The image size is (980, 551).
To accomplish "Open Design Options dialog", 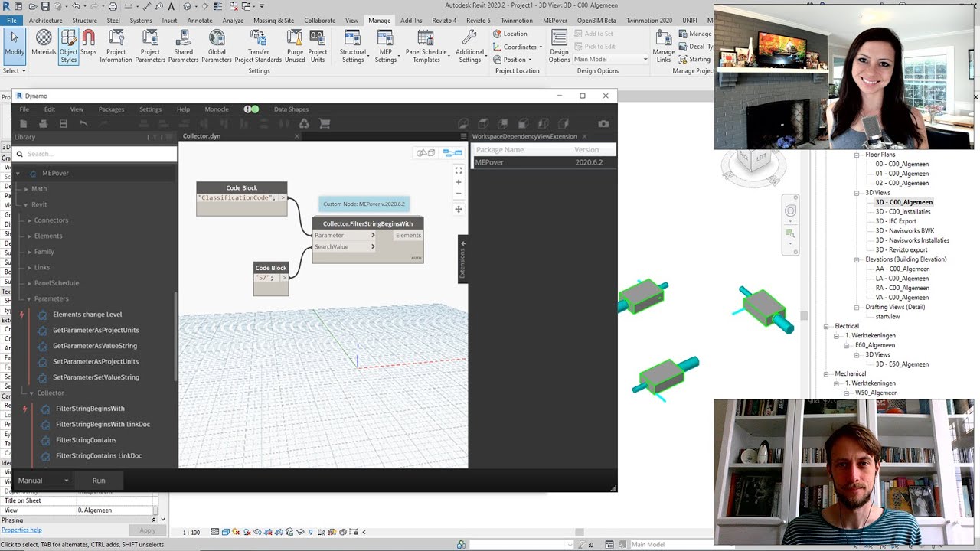I will 559,46.
